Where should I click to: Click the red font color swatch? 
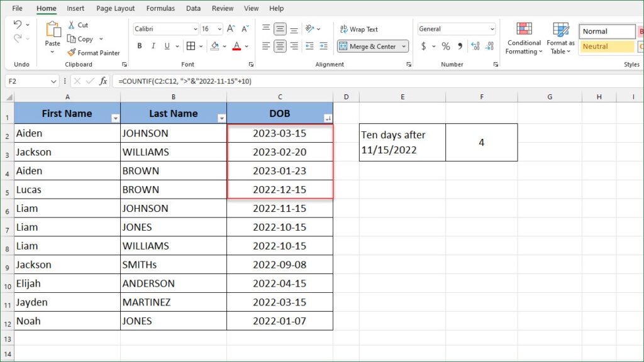click(236, 46)
